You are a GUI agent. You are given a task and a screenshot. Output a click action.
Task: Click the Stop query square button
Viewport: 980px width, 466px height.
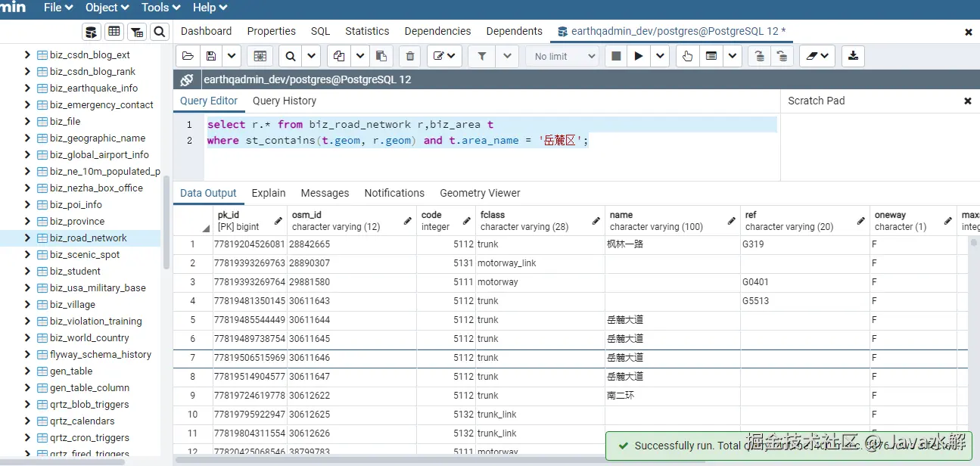(616, 56)
